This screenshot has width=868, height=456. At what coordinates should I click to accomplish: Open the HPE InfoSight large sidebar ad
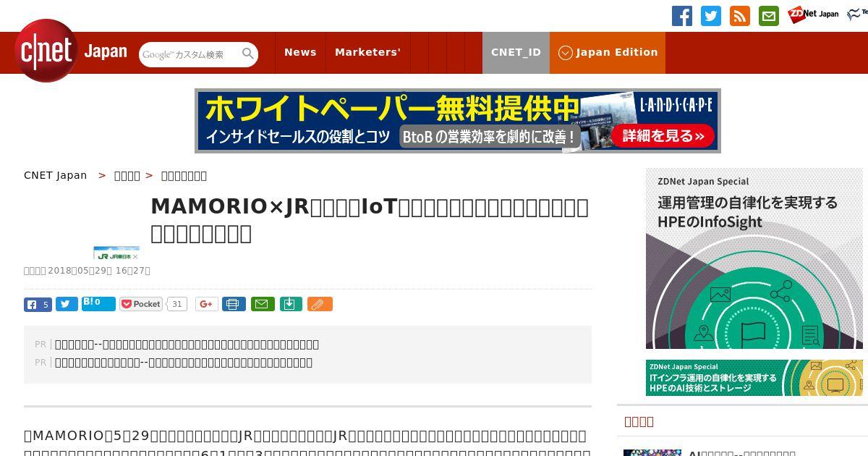click(x=754, y=258)
